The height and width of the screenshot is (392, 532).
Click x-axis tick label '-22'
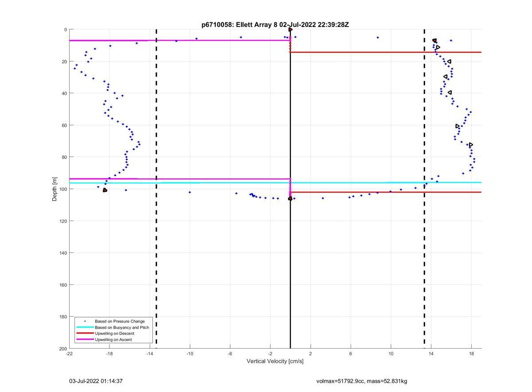pos(69,353)
